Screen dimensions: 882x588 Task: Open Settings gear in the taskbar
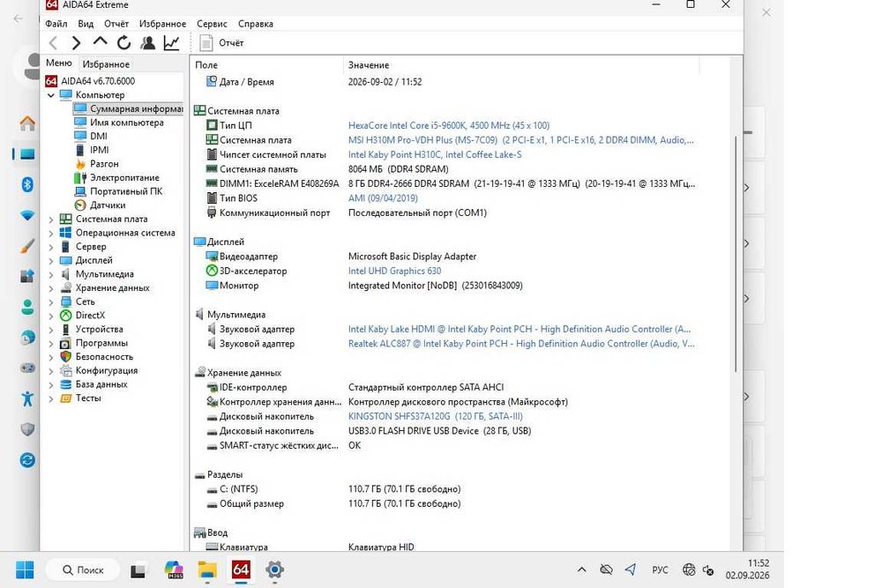point(274,570)
